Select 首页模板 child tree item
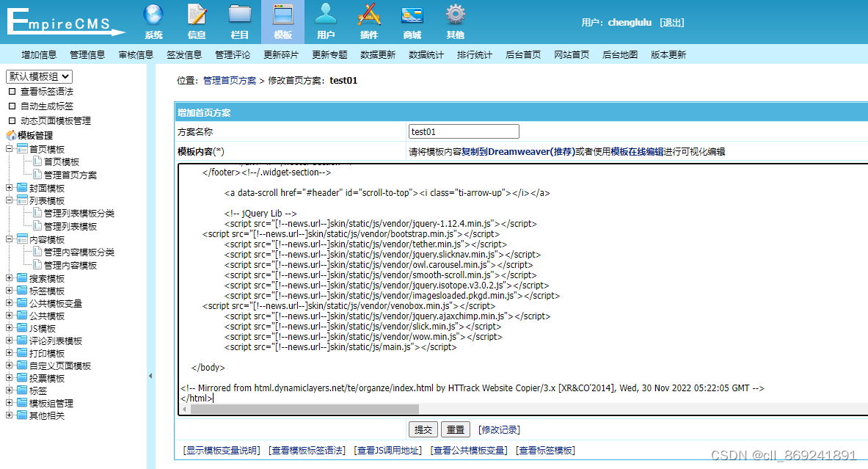This screenshot has height=469, width=868. [x=62, y=161]
